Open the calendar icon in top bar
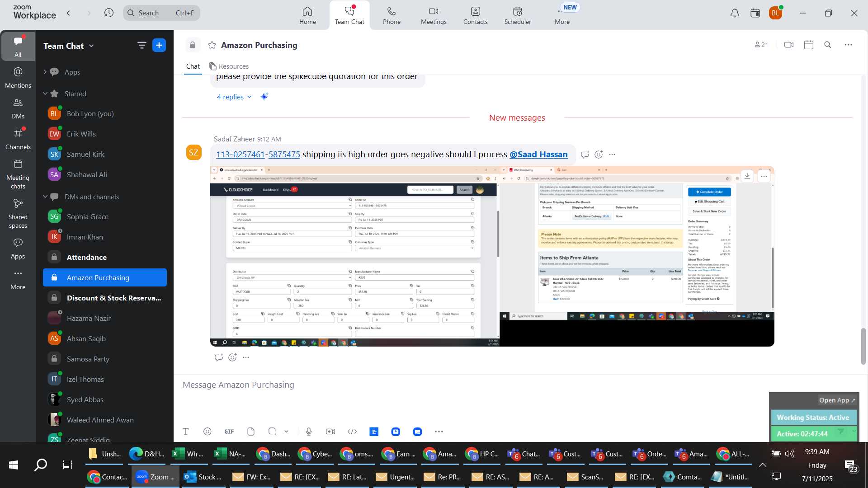 pos(755,13)
